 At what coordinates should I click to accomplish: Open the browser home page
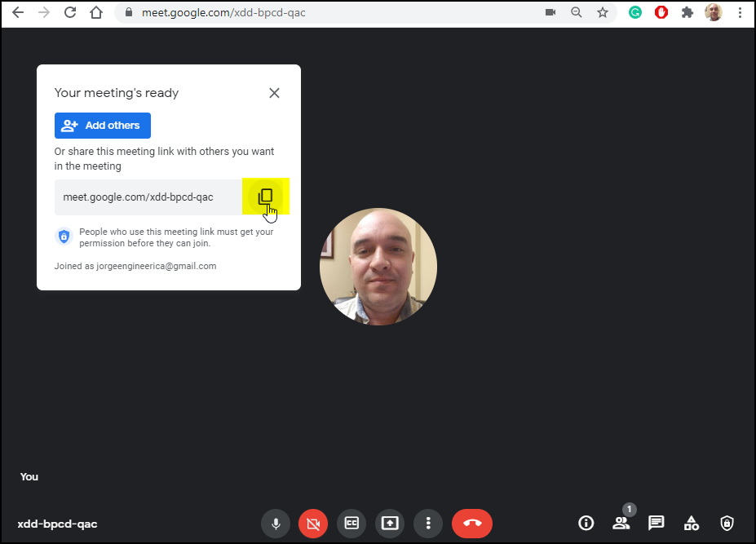[96, 12]
